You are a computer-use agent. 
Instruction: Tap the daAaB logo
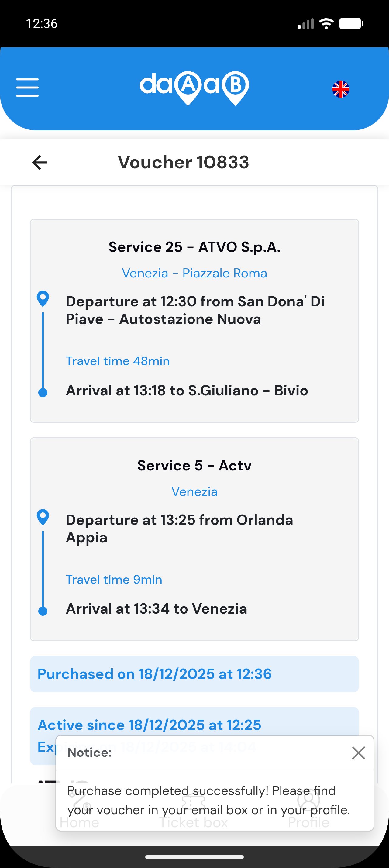click(194, 88)
